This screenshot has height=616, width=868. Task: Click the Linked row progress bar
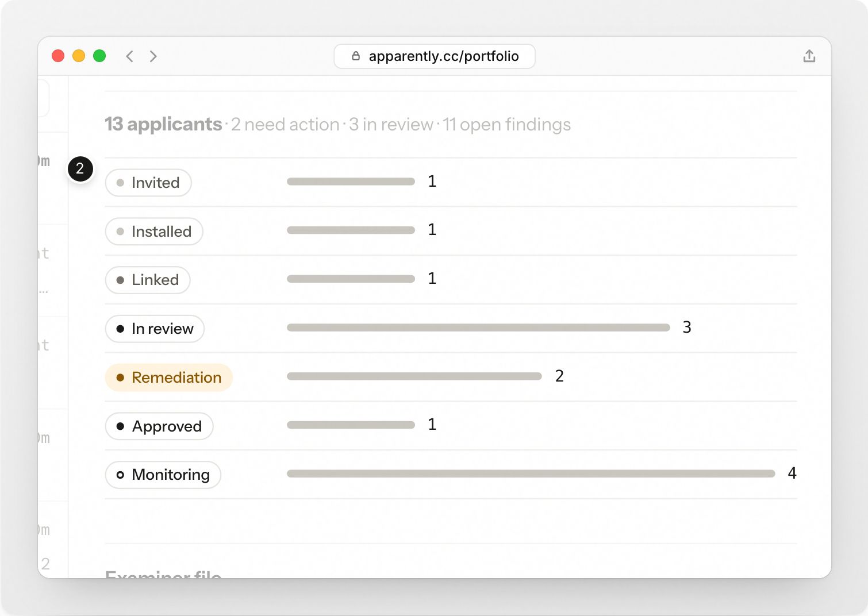click(351, 279)
